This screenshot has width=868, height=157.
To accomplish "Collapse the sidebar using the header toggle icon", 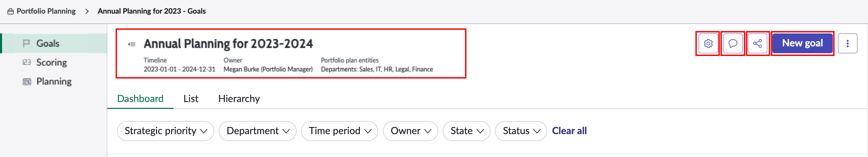I will [132, 44].
